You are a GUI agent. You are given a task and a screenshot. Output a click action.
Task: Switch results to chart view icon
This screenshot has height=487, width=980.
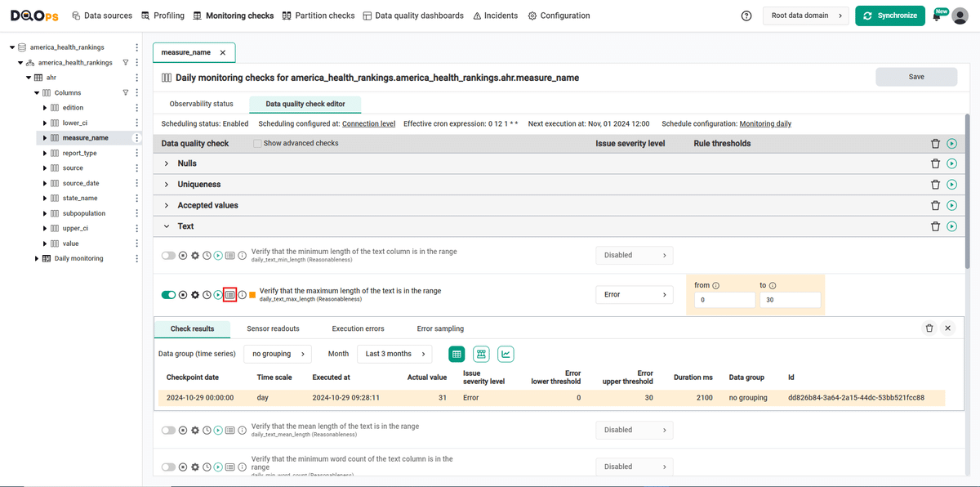click(x=506, y=354)
